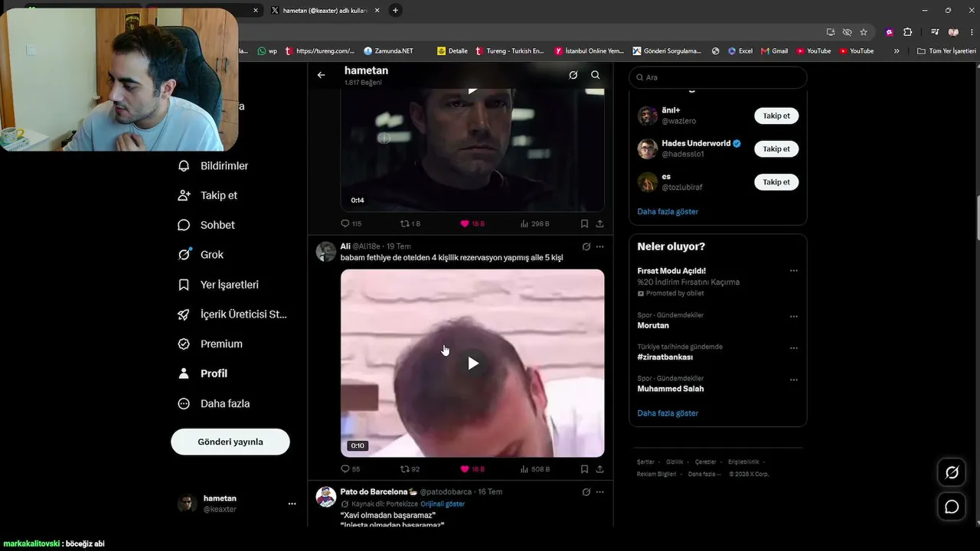Expand Daha fazla in the sidebar

click(x=214, y=403)
